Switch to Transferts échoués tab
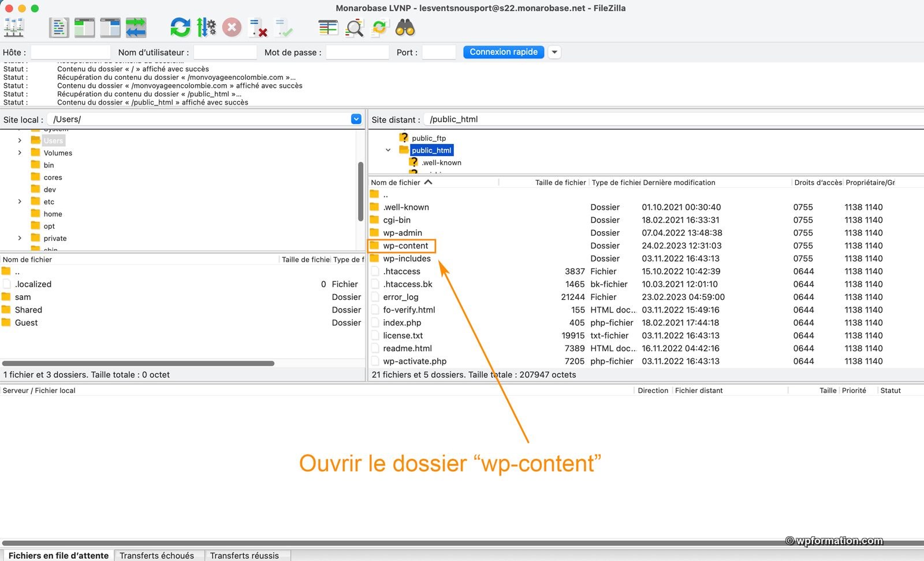 pos(157,555)
